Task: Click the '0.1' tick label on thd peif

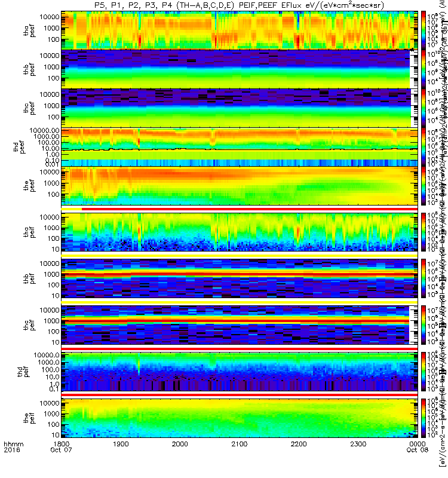Action: 55,389
